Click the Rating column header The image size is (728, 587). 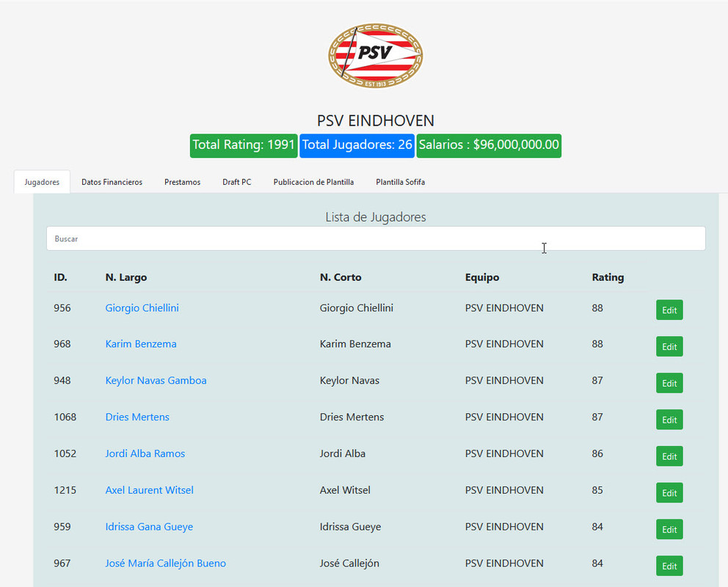click(x=608, y=277)
